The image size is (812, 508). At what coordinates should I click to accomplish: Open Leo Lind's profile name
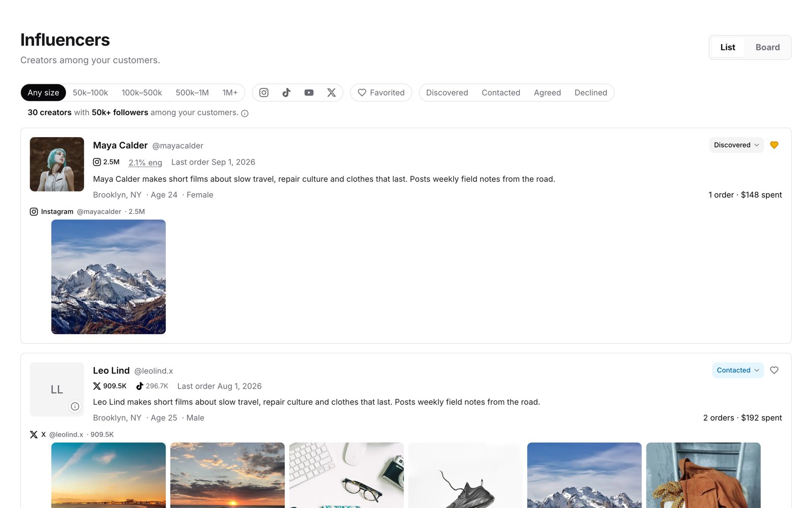[111, 370]
